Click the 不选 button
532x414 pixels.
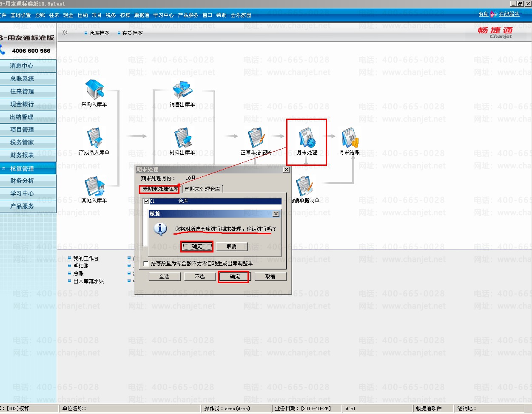coord(200,277)
